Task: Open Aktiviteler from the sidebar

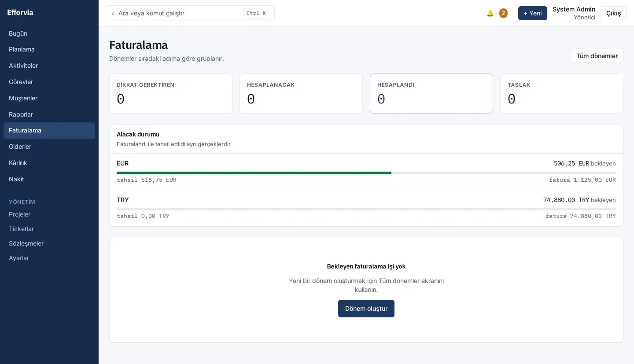Action: coord(49,66)
